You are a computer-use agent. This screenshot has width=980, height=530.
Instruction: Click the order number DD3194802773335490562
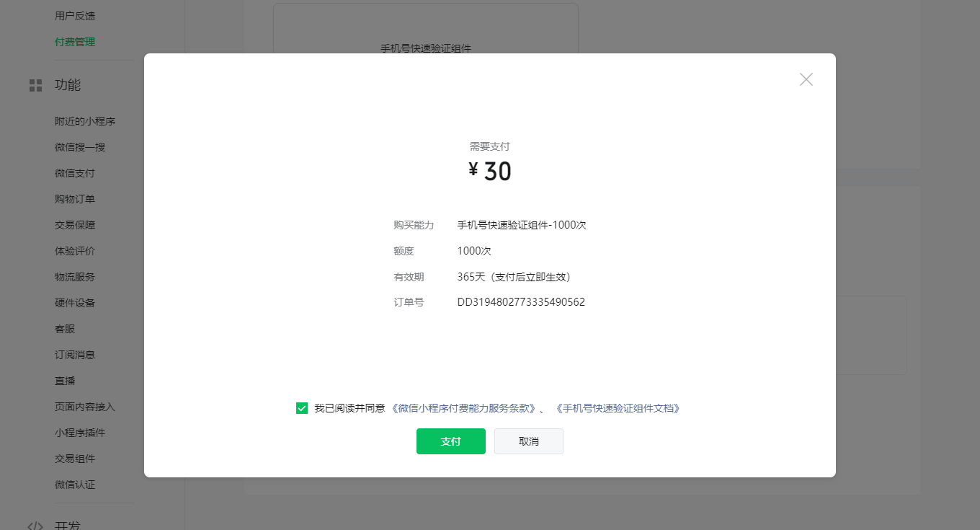pos(521,302)
